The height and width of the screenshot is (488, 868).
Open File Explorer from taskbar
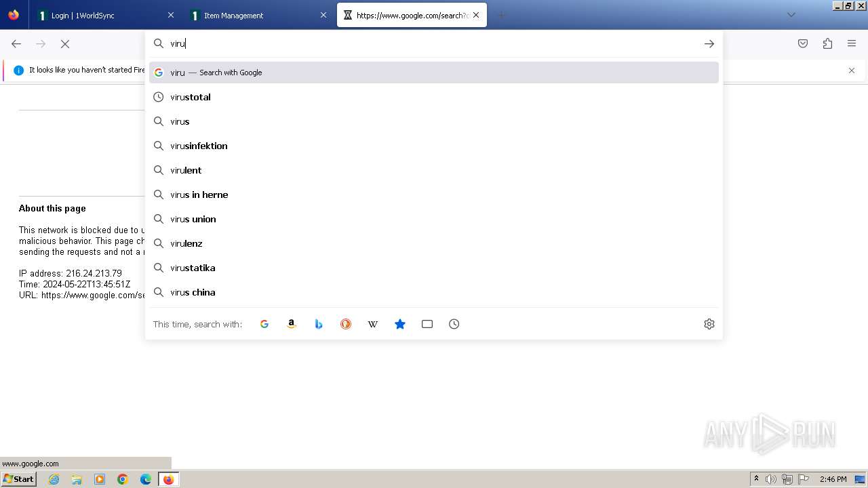pyautogui.click(x=77, y=479)
